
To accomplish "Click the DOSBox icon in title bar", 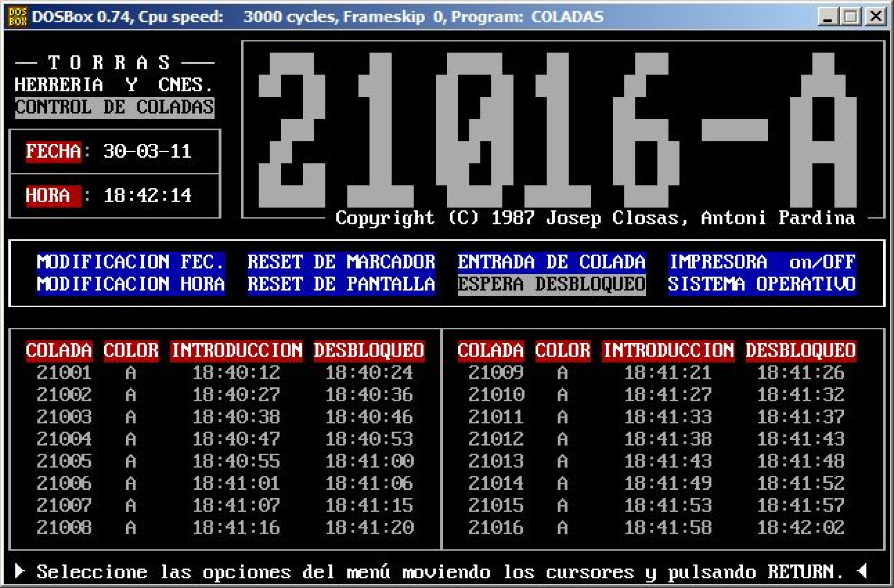I will click(x=18, y=17).
